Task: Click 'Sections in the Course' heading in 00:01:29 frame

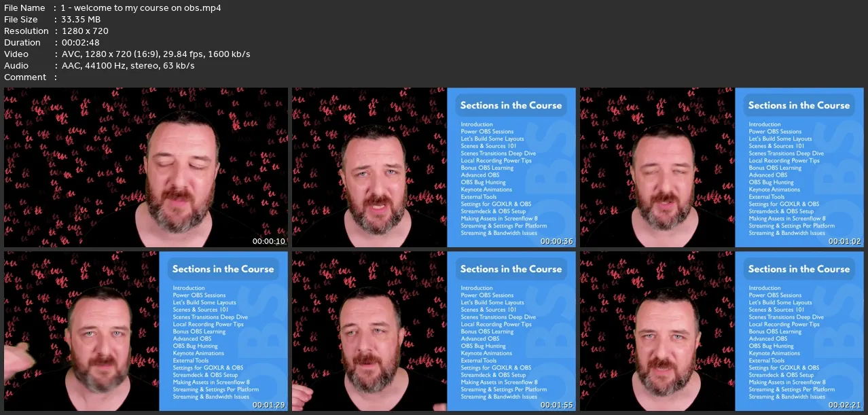Action: point(223,269)
